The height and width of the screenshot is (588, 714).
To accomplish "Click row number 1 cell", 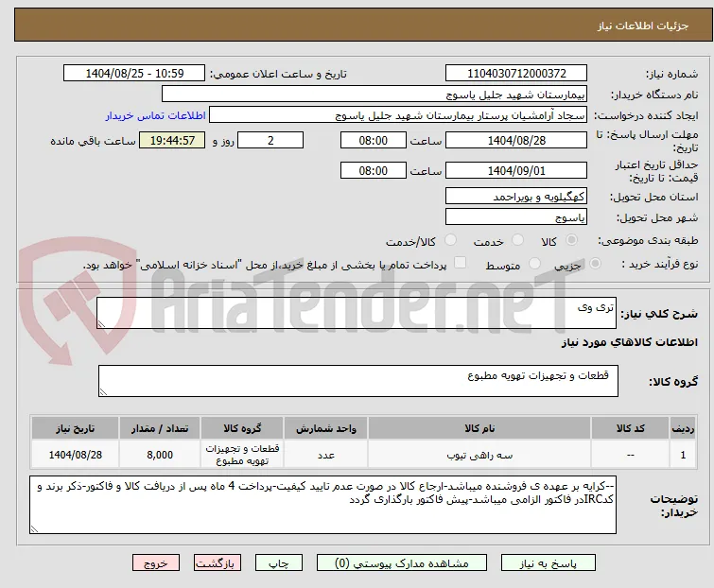I will point(683,455).
